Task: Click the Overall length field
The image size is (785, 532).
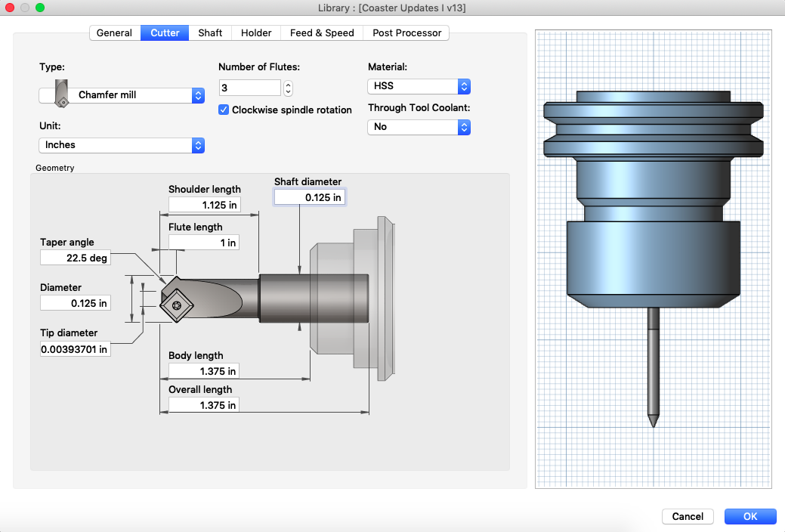Action: coord(204,405)
